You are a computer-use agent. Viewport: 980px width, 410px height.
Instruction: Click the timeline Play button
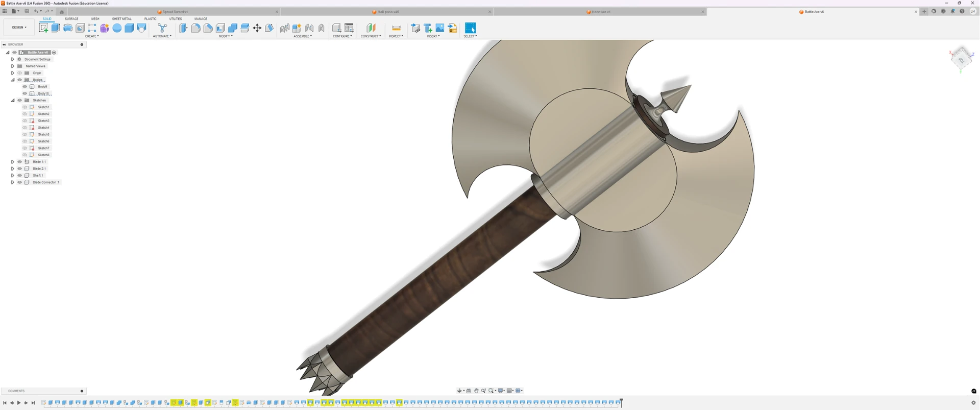[19, 403]
